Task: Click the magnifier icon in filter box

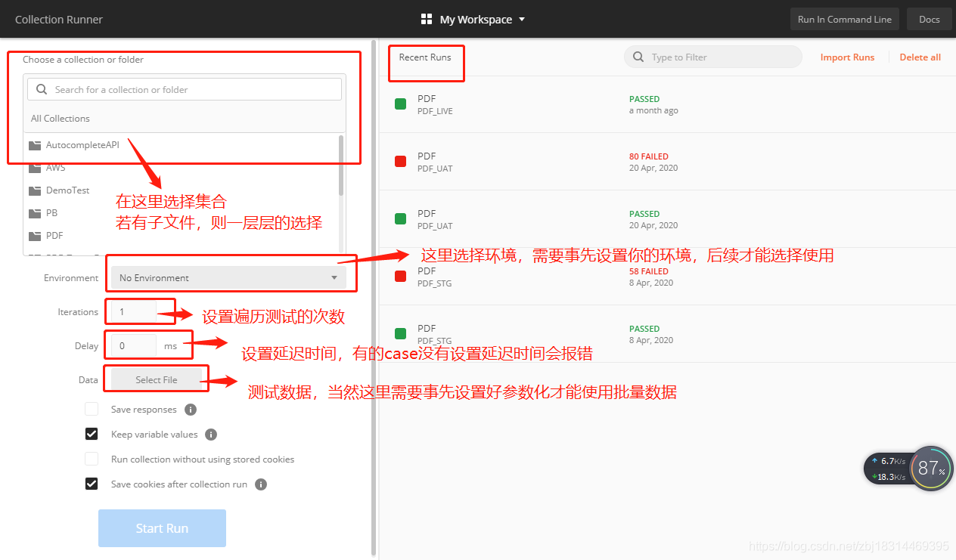Action: click(x=638, y=57)
